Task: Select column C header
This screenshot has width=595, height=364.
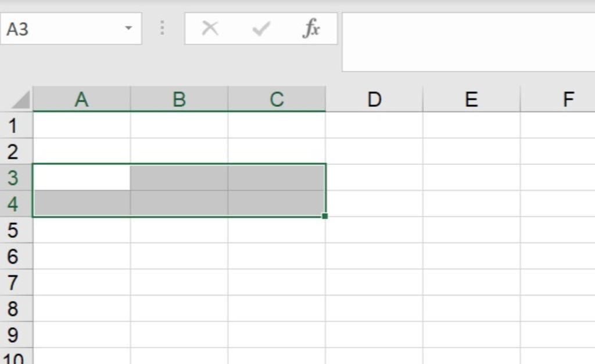Action: 277,99
